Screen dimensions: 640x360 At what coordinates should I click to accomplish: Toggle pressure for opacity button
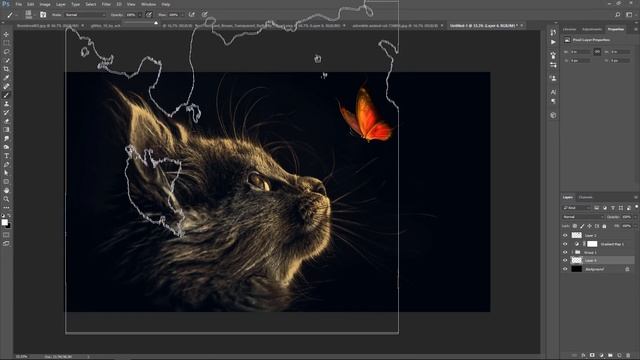click(149, 15)
